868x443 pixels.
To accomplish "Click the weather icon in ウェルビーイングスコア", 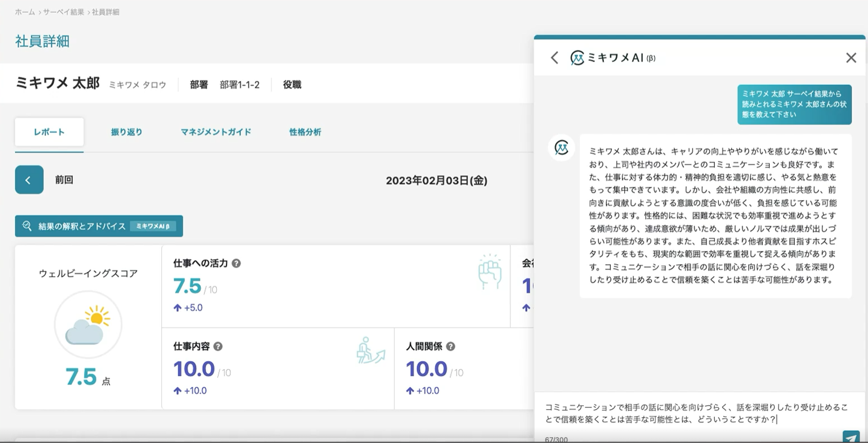I will (88, 325).
